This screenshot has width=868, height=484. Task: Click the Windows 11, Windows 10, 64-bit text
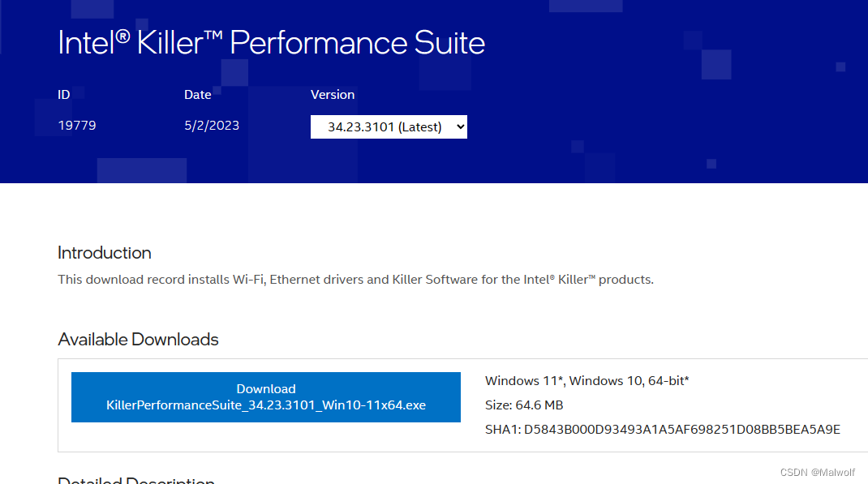587,380
